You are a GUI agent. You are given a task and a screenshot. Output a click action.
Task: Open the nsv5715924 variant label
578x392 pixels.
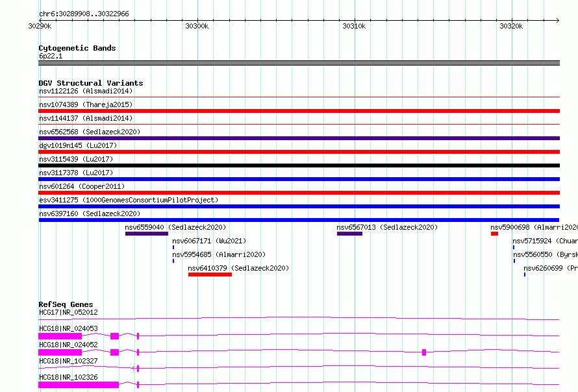coord(545,241)
